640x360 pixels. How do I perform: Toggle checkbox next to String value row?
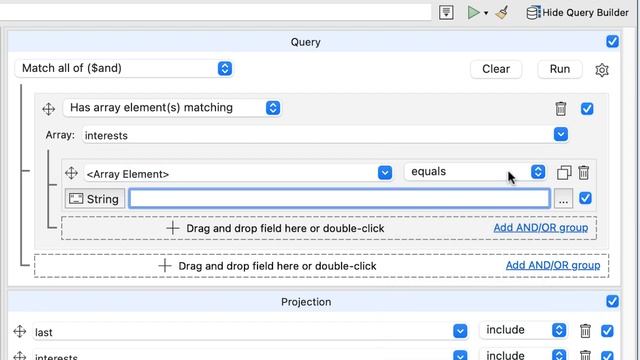click(585, 198)
